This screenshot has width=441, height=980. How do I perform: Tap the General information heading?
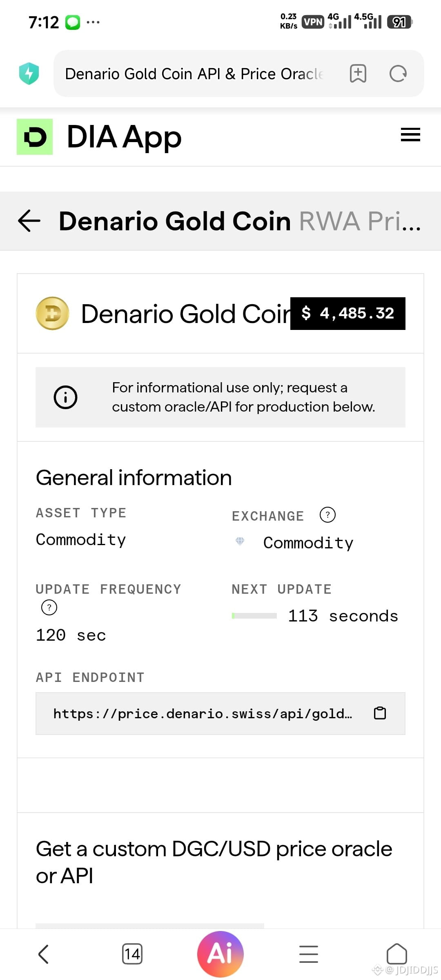(x=134, y=477)
